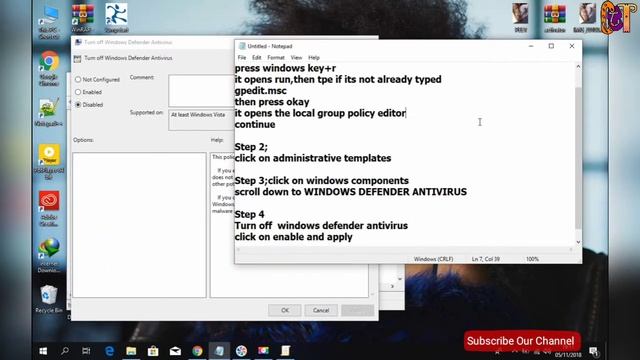640x360 pixels.
Task: Click the policy setting icon beside the heading
Action: pyautogui.click(x=77, y=58)
